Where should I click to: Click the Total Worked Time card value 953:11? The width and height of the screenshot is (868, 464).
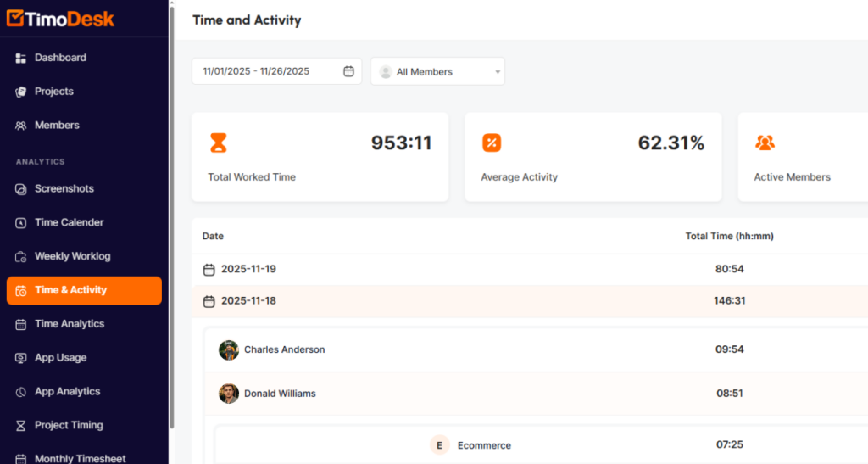[x=401, y=143]
